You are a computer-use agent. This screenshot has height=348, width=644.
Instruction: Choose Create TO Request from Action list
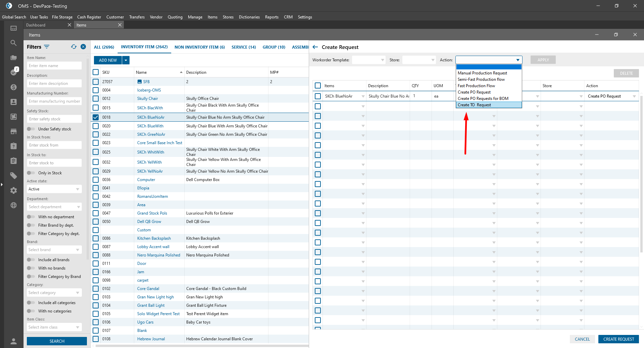tap(474, 105)
